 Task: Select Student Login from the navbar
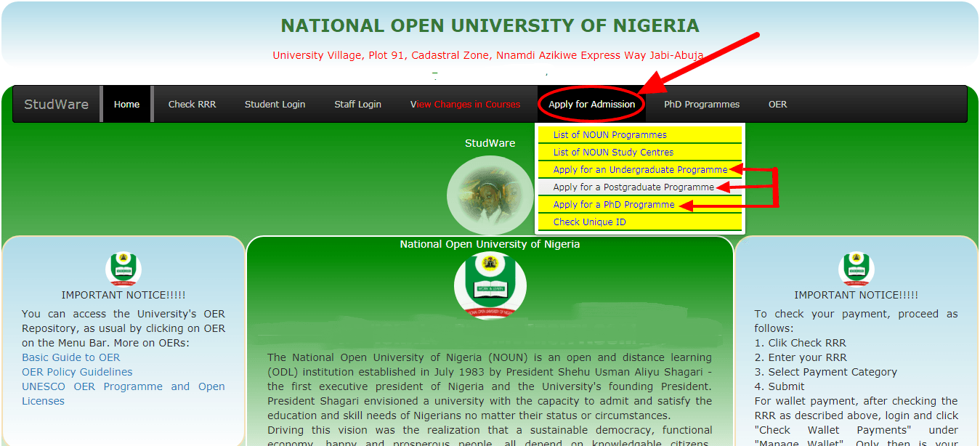point(275,104)
